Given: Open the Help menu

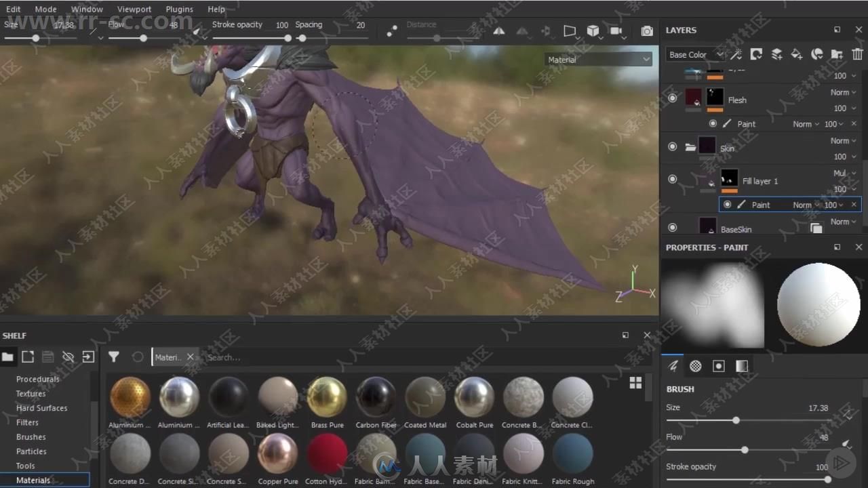Looking at the screenshot, I should click(x=216, y=9).
